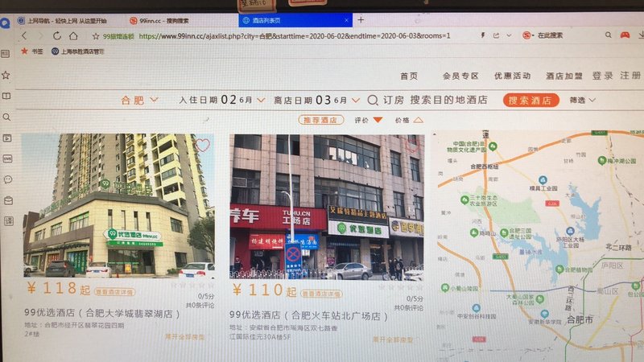Click the search icon in the left sidebar
The width and height of the screenshot is (644, 362).
pyautogui.click(x=6, y=117)
